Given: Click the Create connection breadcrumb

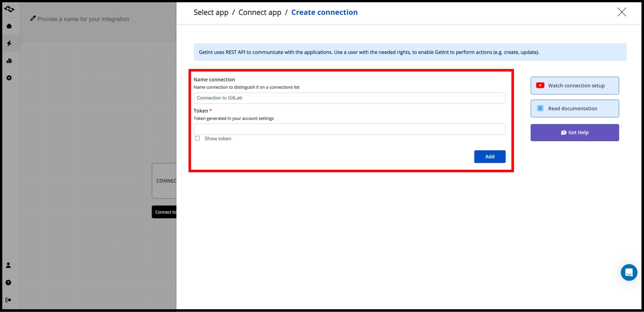Looking at the screenshot, I should click(x=324, y=12).
